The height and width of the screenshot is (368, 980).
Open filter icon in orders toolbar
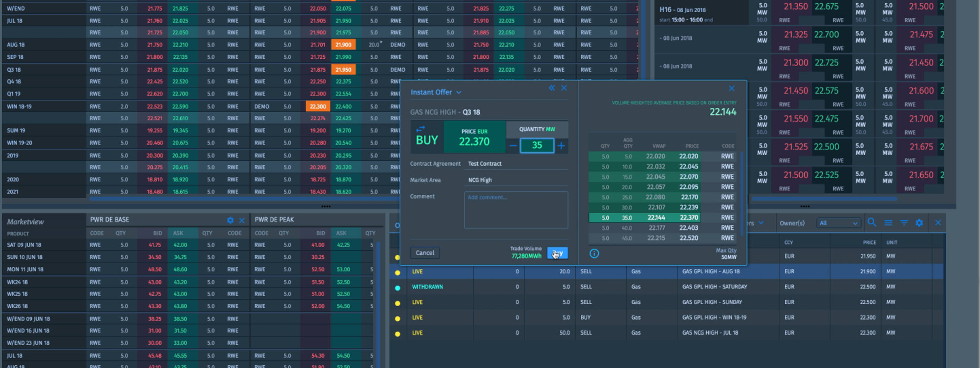coord(904,223)
